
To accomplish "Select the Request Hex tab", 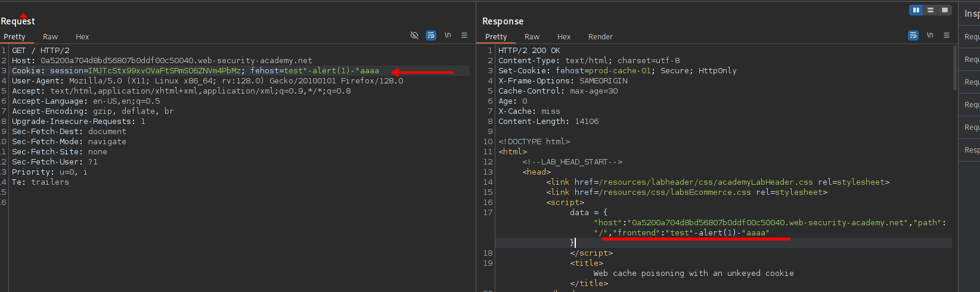I will [x=82, y=37].
